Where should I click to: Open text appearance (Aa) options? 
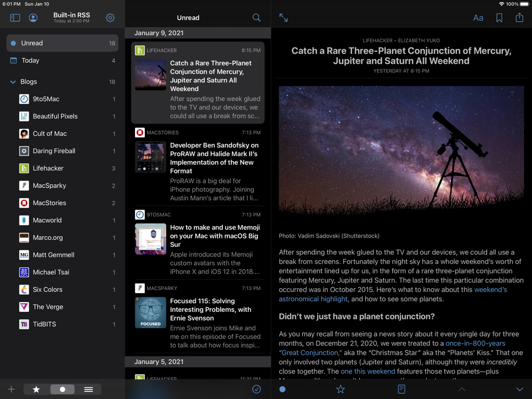click(478, 18)
